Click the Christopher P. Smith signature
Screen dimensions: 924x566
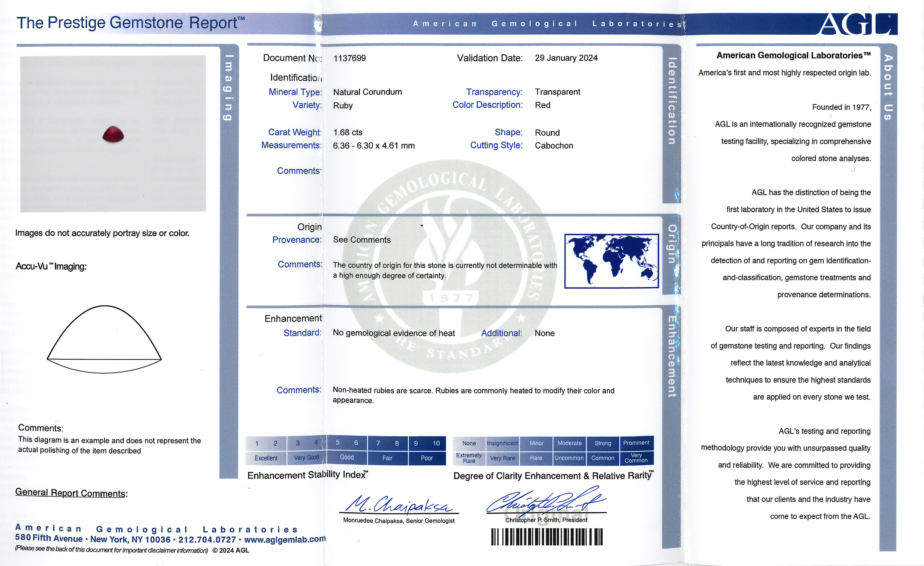[x=546, y=501]
